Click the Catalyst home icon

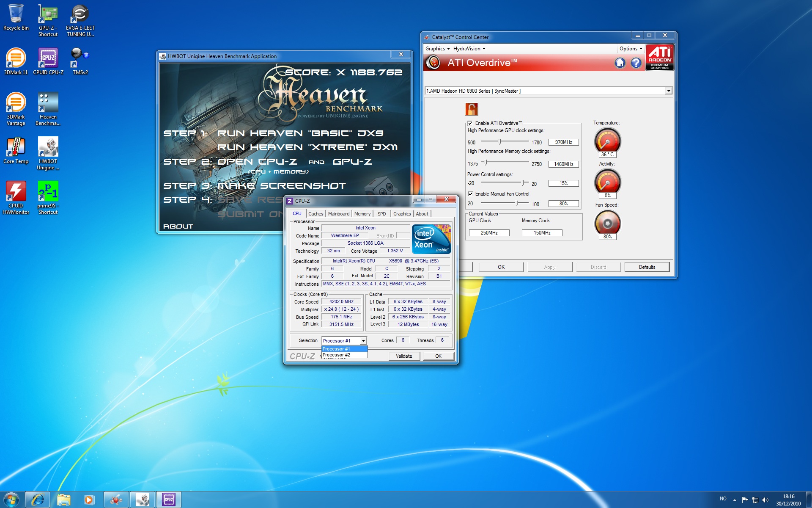tap(620, 63)
